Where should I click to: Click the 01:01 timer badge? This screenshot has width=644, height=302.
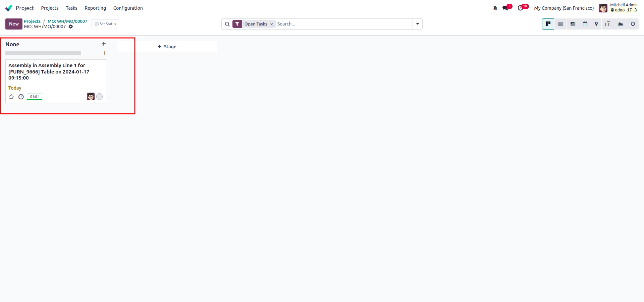(x=35, y=97)
